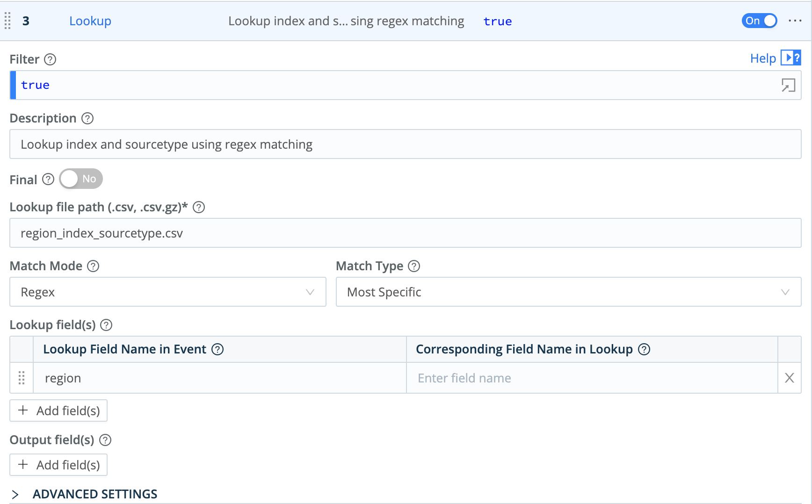Expand the Filter expression editor
This screenshot has height=504, width=812.
(788, 85)
